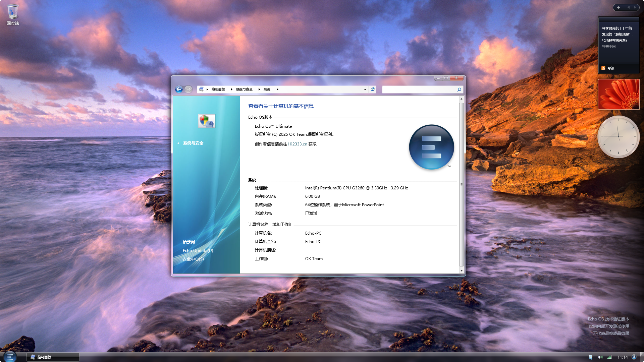644x362 pixels.
Task: Click the window's vertical scrollbar
Action: pos(462,184)
